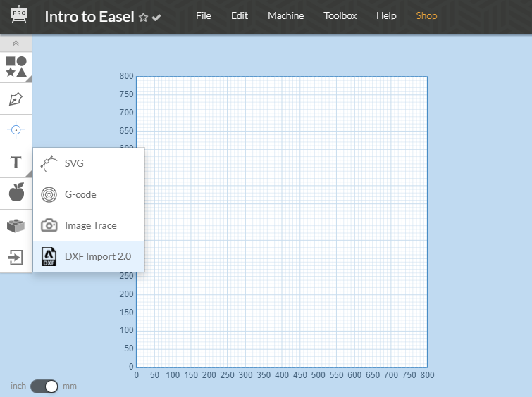Visit the Shop link
The image size is (532, 397).
pyautogui.click(x=426, y=16)
